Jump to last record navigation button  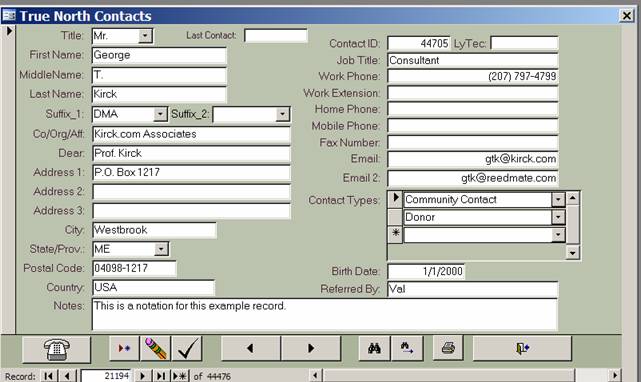pyautogui.click(x=161, y=376)
